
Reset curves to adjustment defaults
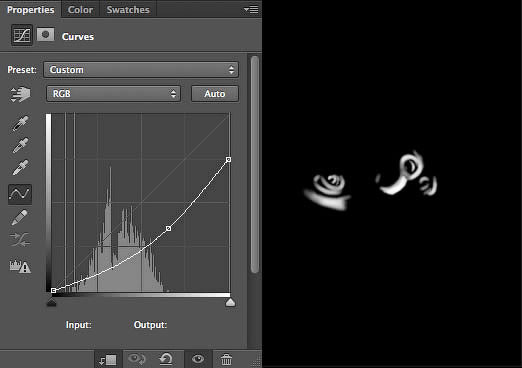point(166,359)
